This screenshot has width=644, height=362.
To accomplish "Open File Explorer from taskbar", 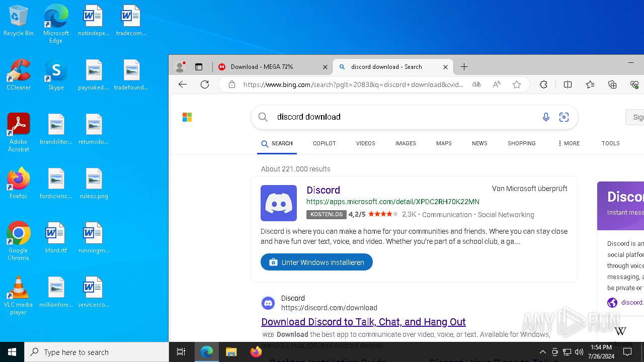I will (231, 352).
